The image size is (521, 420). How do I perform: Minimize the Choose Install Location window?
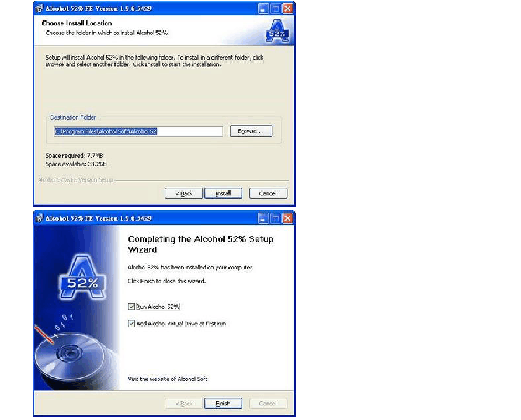coord(263,8)
